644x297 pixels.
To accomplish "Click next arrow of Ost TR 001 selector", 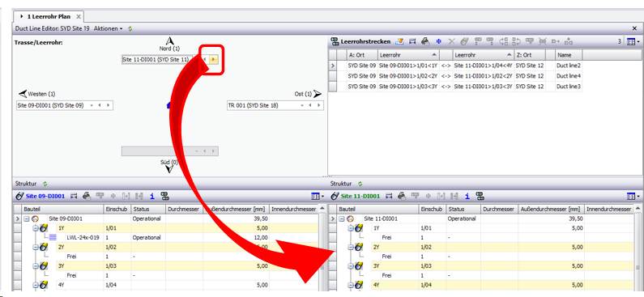I will tap(318, 105).
